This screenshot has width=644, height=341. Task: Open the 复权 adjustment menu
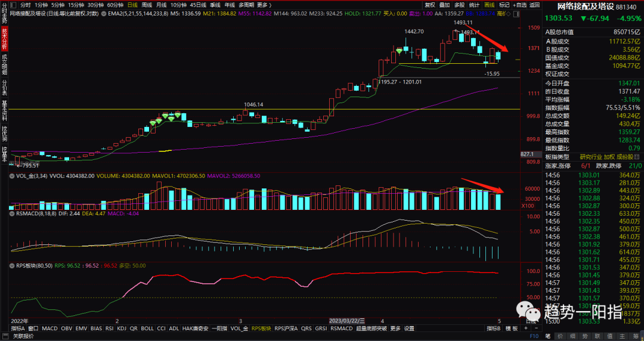pos(430,5)
